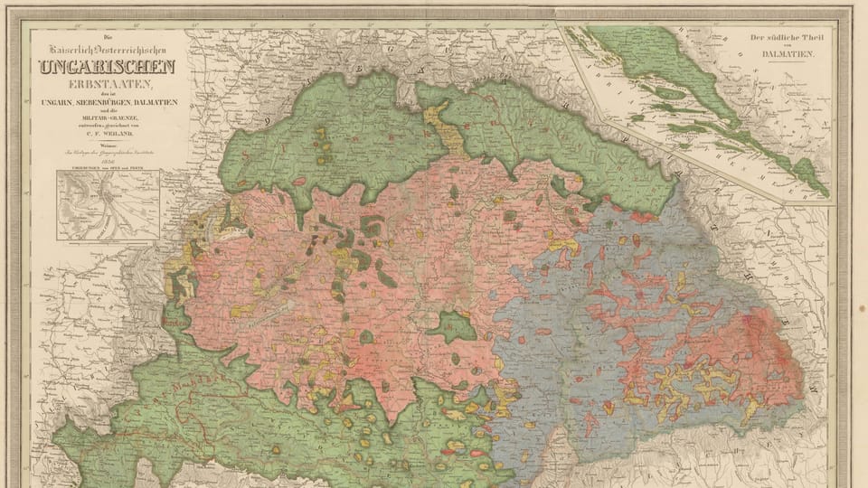Viewport: 868px width, 488px height.
Task: Click the author name "C. F. WEILAND."
Action: point(108,133)
